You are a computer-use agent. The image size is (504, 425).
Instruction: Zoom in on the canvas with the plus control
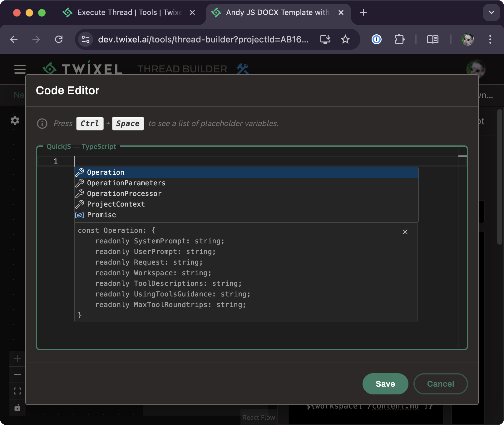click(17, 358)
